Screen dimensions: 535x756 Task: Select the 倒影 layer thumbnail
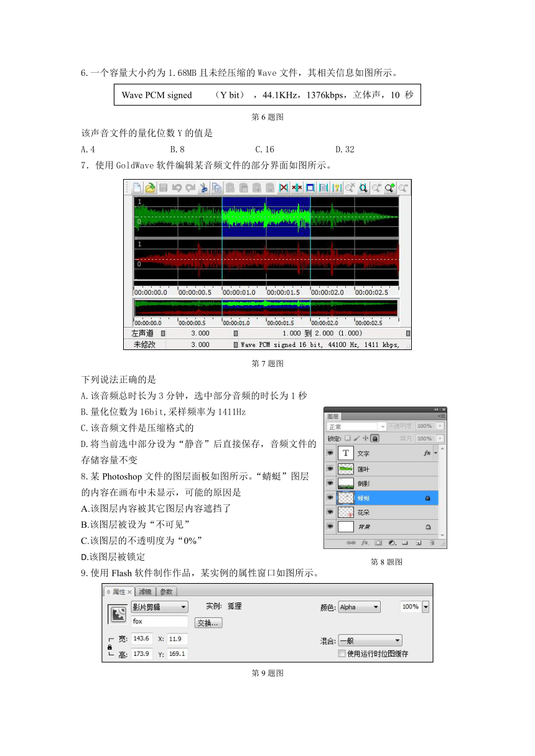point(345,483)
